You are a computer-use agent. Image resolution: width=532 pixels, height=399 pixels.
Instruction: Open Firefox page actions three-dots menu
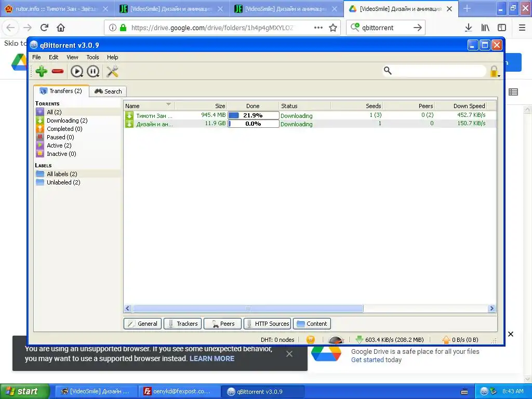pyautogui.click(x=318, y=28)
